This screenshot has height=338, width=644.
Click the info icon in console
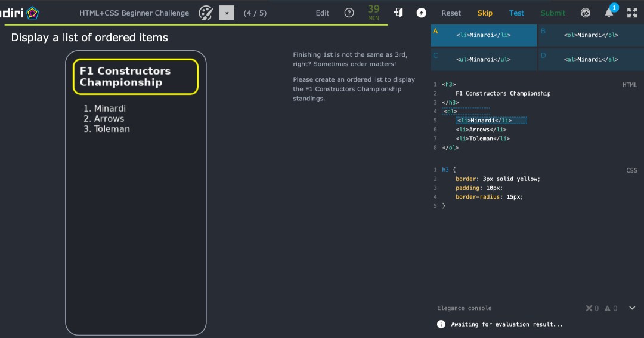441,324
